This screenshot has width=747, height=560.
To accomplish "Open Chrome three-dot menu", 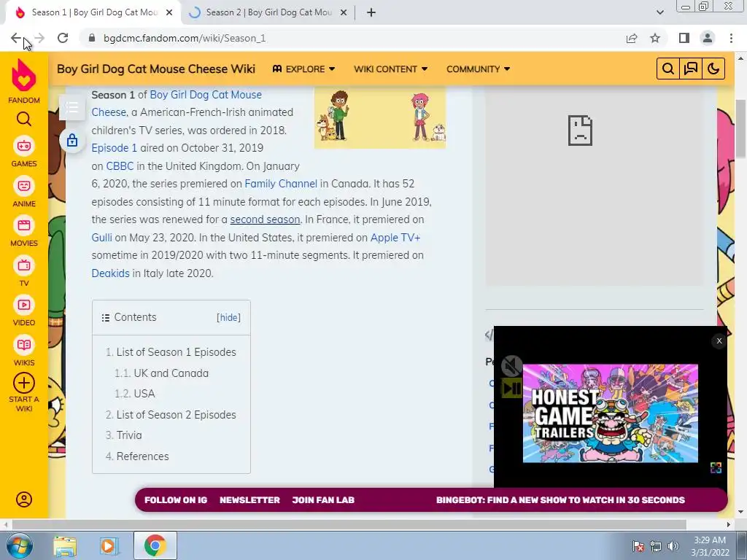I will click(x=731, y=38).
